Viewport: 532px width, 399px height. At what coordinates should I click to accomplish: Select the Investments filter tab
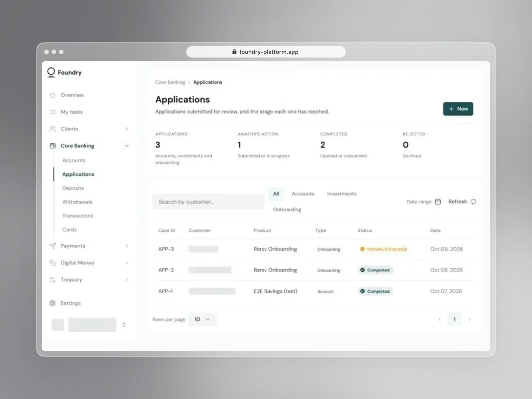[x=342, y=194]
